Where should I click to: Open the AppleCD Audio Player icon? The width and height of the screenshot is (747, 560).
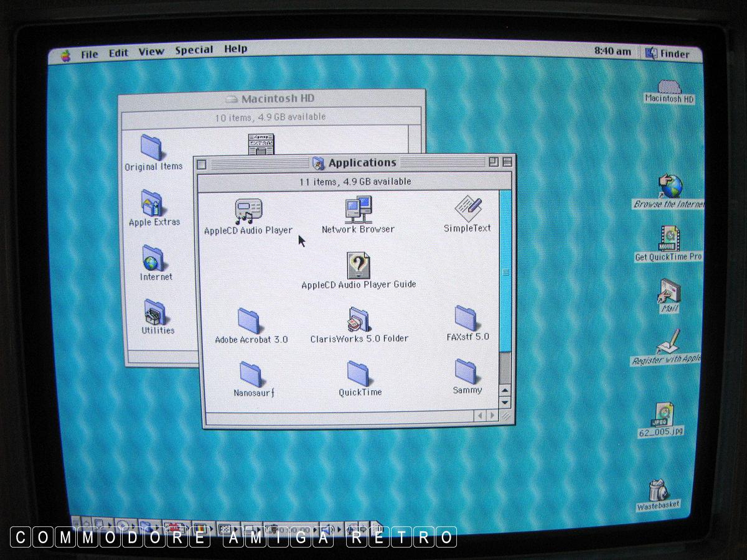pyautogui.click(x=248, y=212)
